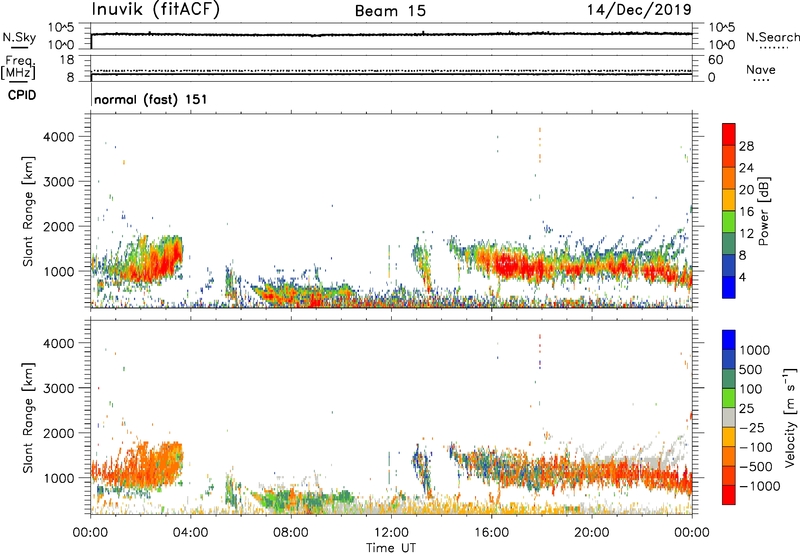Pick the bright blue top segment of the velocity color bar

(x=729, y=340)
